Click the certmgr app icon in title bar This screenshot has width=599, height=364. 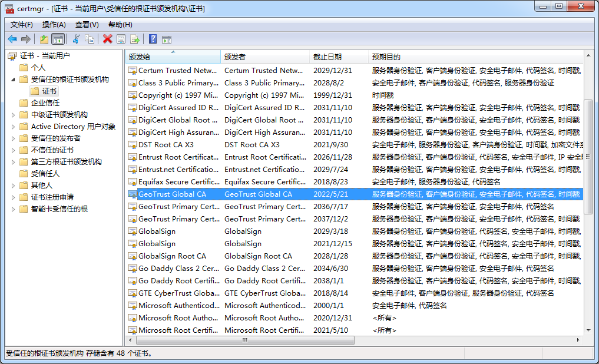pyautogui.click(x=9, y=8)
